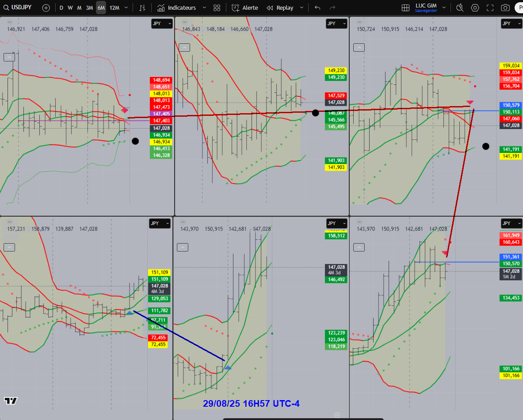
Task: Collapse the top-middle chart pane
Action: click(x=184, y=47)
